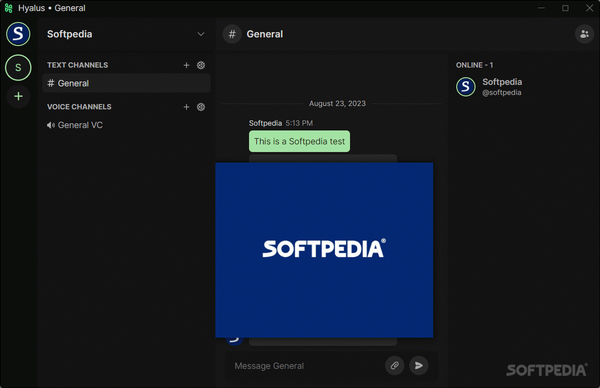Open the Softpedia logo image attachment
600x388 pixels.
coord(324,250)
